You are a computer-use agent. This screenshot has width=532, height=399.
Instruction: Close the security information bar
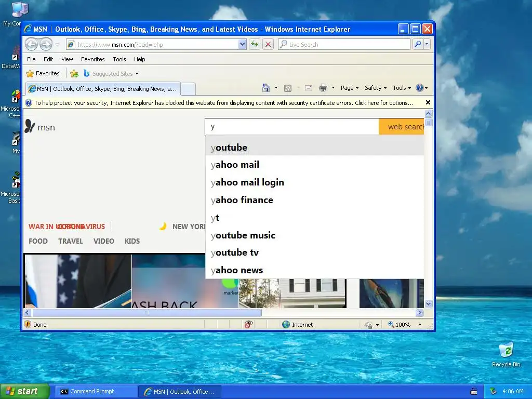click(428, 102)
